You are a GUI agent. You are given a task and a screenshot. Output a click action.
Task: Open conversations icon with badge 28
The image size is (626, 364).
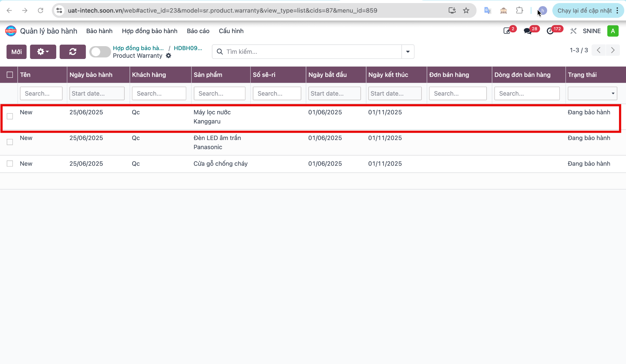click(528, 31)
